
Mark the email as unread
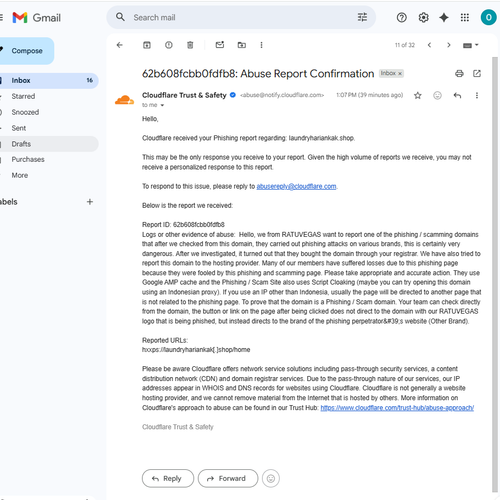click(x=220, y=45)
